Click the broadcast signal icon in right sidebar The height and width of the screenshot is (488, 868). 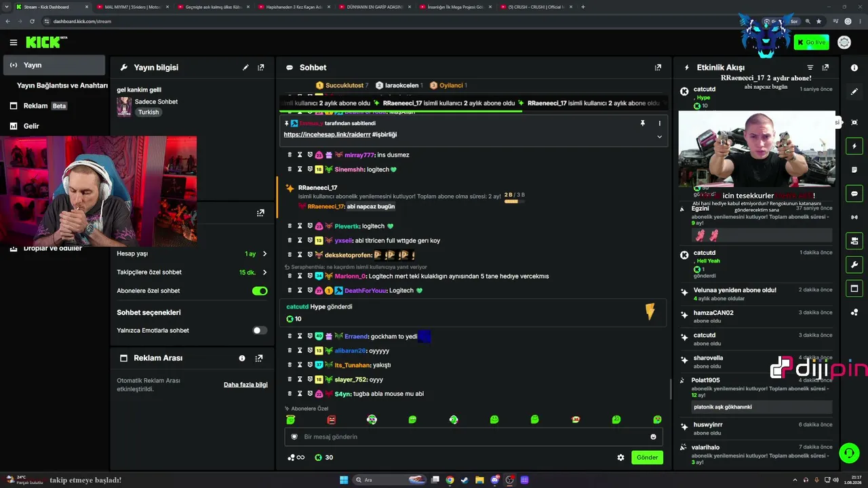(854, 217)
